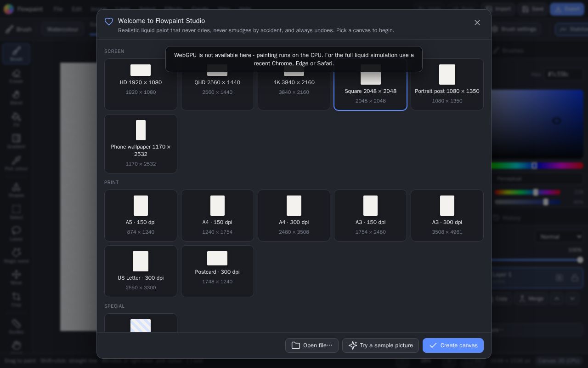
Task: Activate the Pick colour eyedropper tool
Action: 16,163
